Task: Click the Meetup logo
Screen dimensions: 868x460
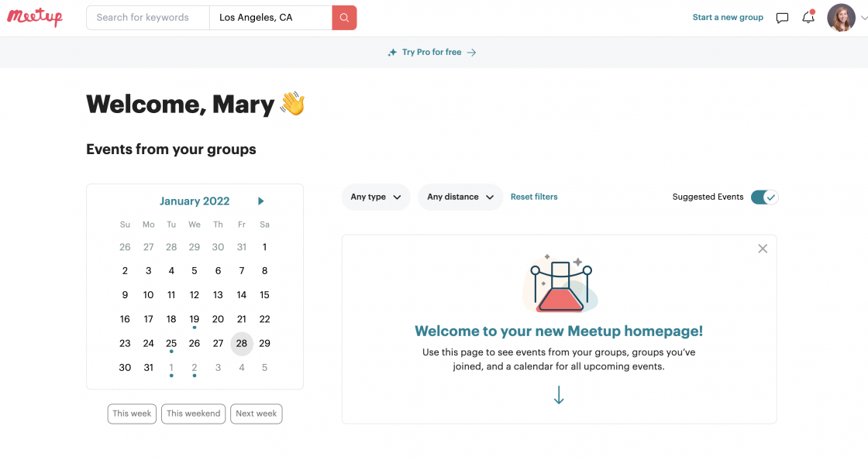Action: pyautogui.click(x=35, y=17)
